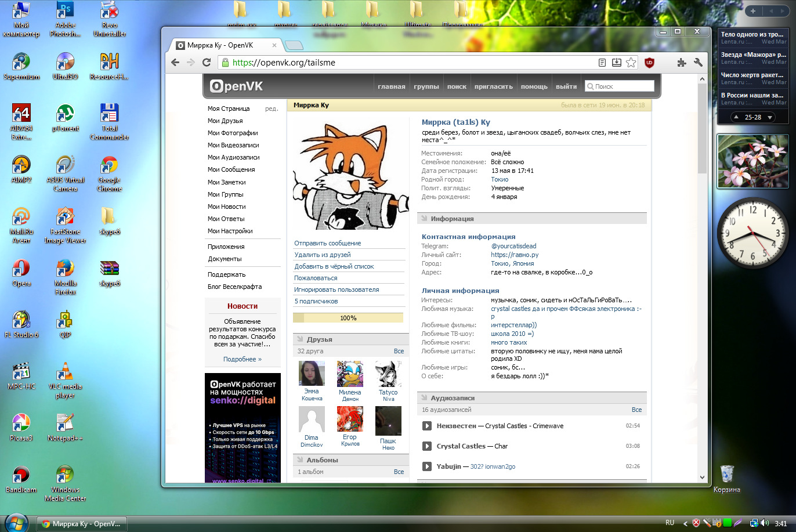Open поиск in the OpenVK top menu
The image size is (796, 532).
pos(457,86)
